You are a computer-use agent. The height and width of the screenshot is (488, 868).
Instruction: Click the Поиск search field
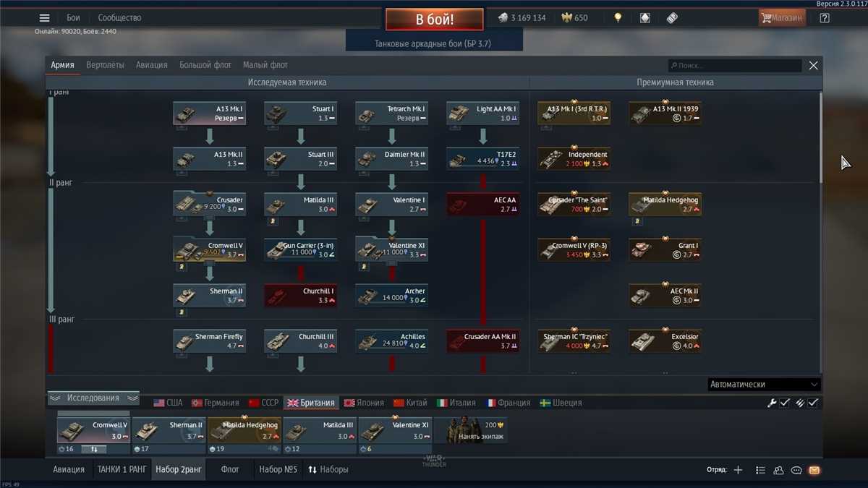click(x=735, y=65)
